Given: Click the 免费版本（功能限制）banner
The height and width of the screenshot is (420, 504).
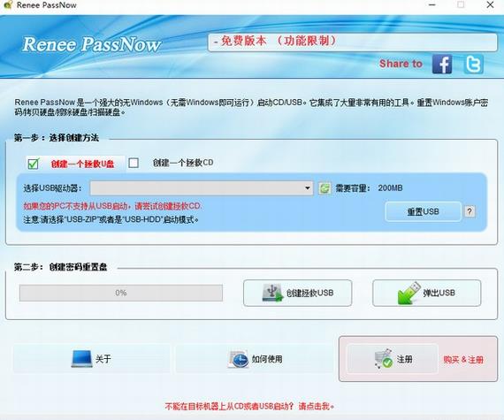Looking at the screenshot, I should tap(353, 42).
